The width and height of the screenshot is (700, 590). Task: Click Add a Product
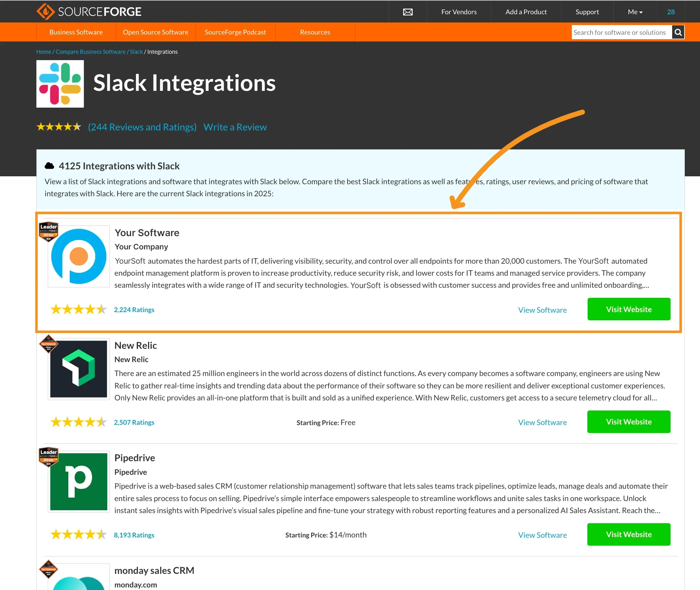pos(526,12)
